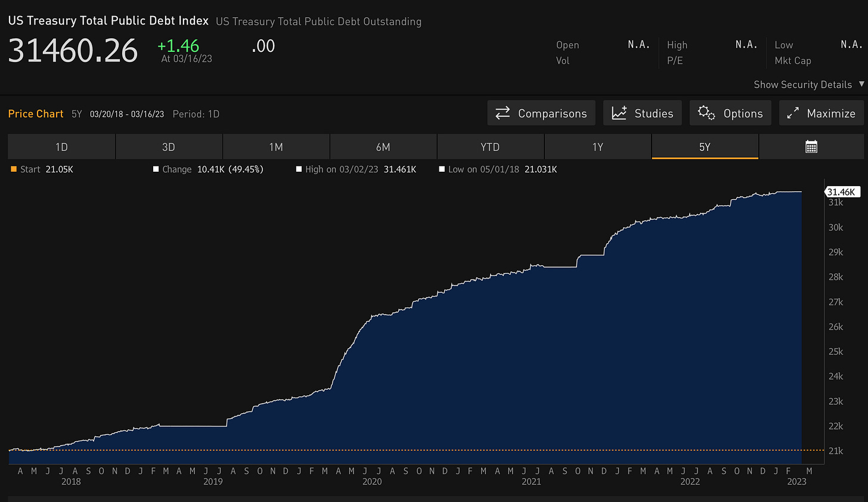Screen dimensions: 868x502
Task: Select the active 5Y range tab
Action: pos(705,147)
